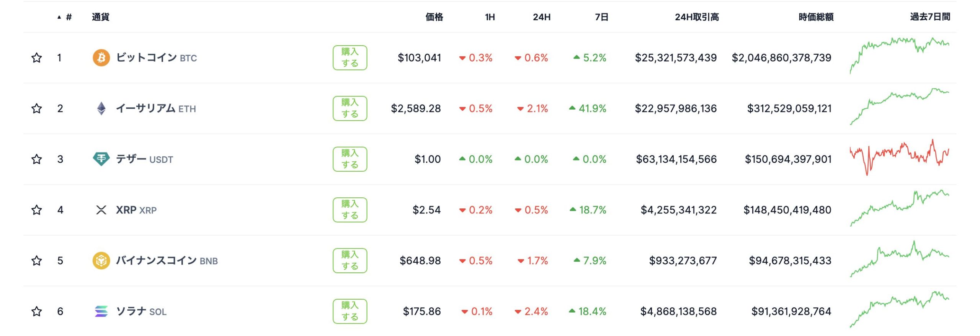Sort by 時価総額 column header
The width and height of the screenshot is (980, 336).
[816, 17]
